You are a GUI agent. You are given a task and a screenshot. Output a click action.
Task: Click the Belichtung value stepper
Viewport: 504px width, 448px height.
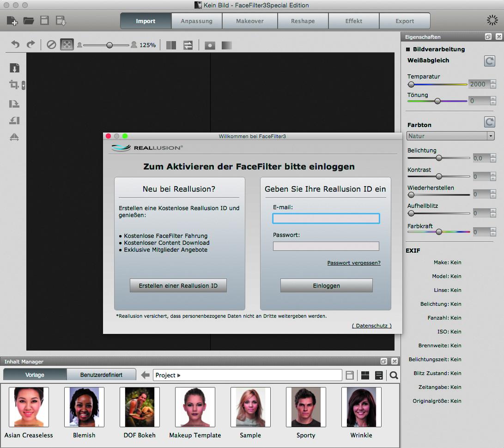point(493,158)
